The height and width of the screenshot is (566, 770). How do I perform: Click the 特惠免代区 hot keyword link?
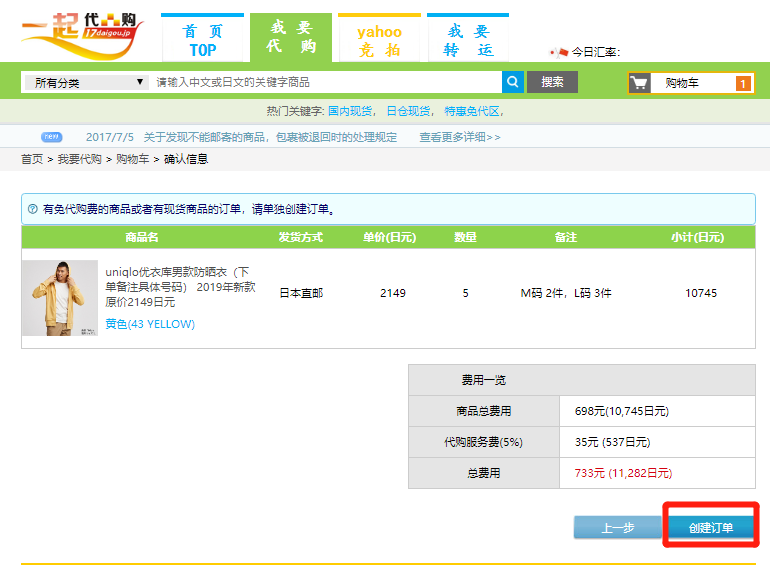coord(471,111)
